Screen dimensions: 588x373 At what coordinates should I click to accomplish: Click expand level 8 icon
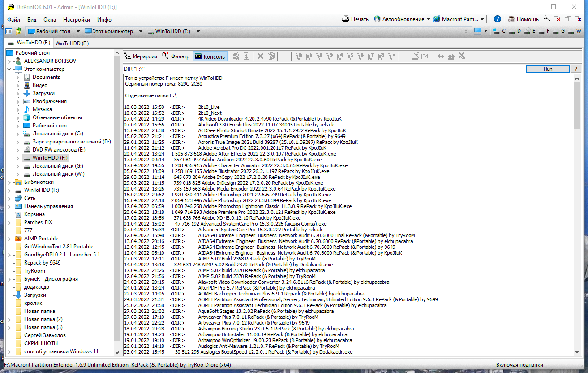(x=381, y=56)
